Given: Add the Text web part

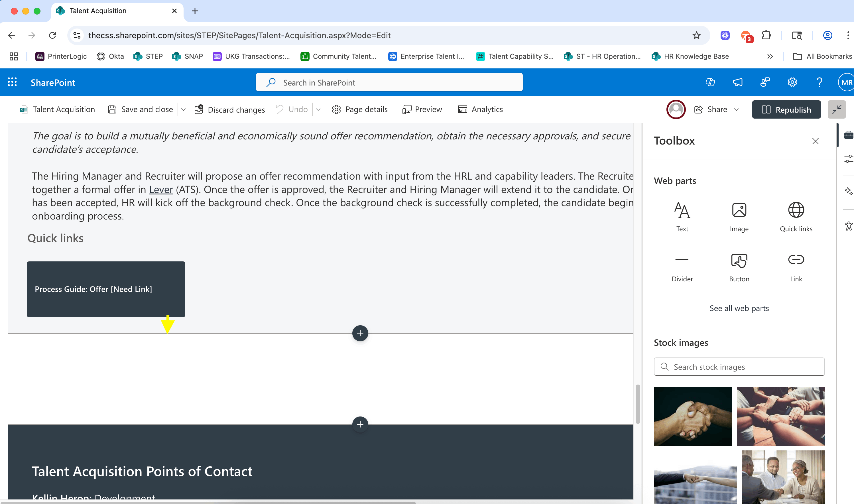Looking at the screenshot, I should coord(682,217).
